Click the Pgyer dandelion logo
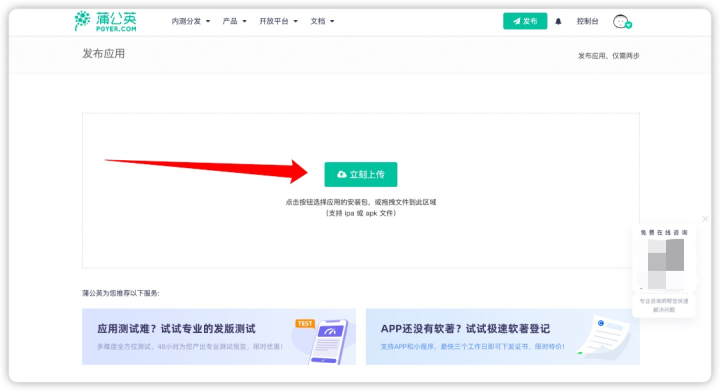Image resolution: width=720 pixels, height=391 pixels. (105, 21)
